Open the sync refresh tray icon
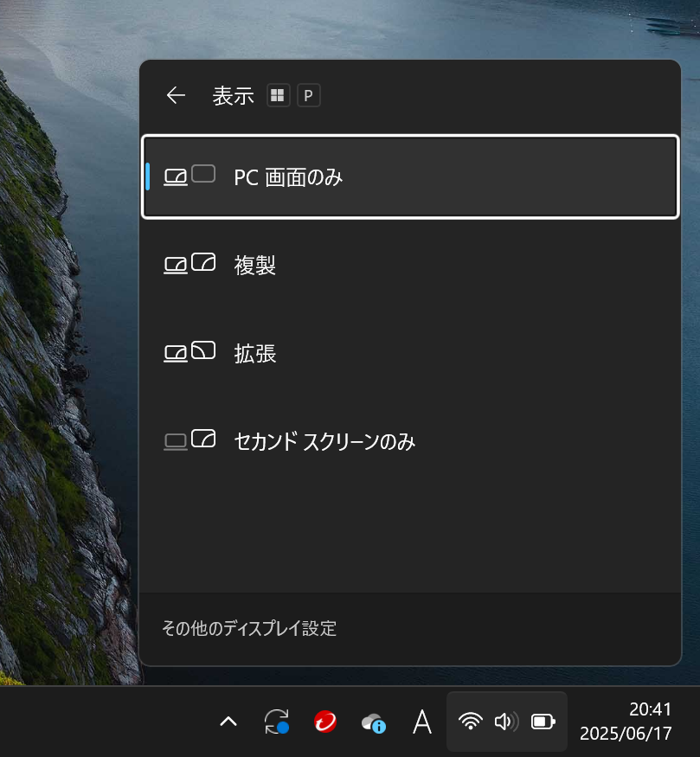700x757 pixels. (x=277, y=722)
